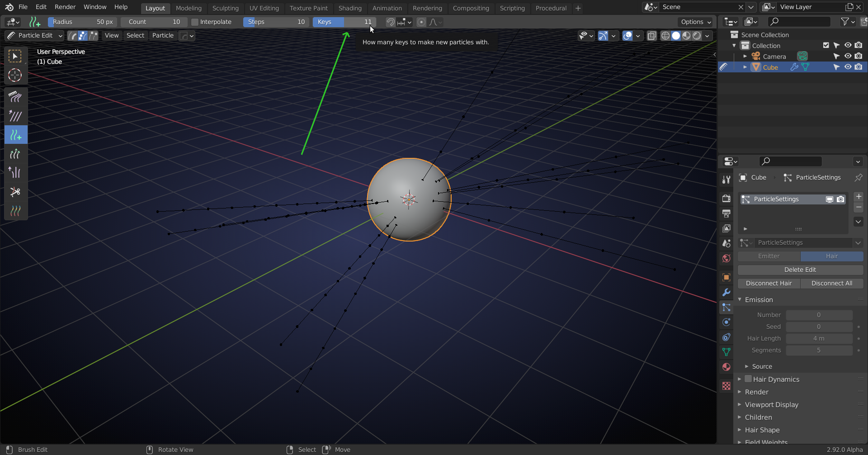Click the Delete Edit button
This screenshot has width=868, height=455.
pos(800,270)
